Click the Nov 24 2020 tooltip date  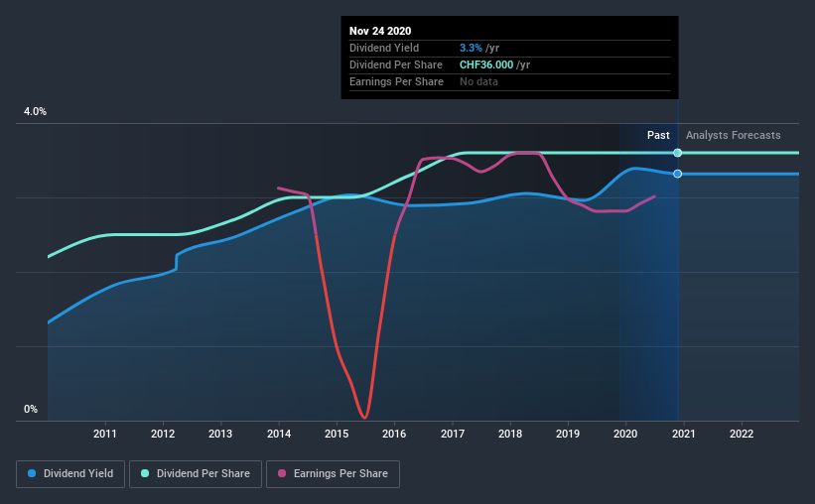click(380, 31)
